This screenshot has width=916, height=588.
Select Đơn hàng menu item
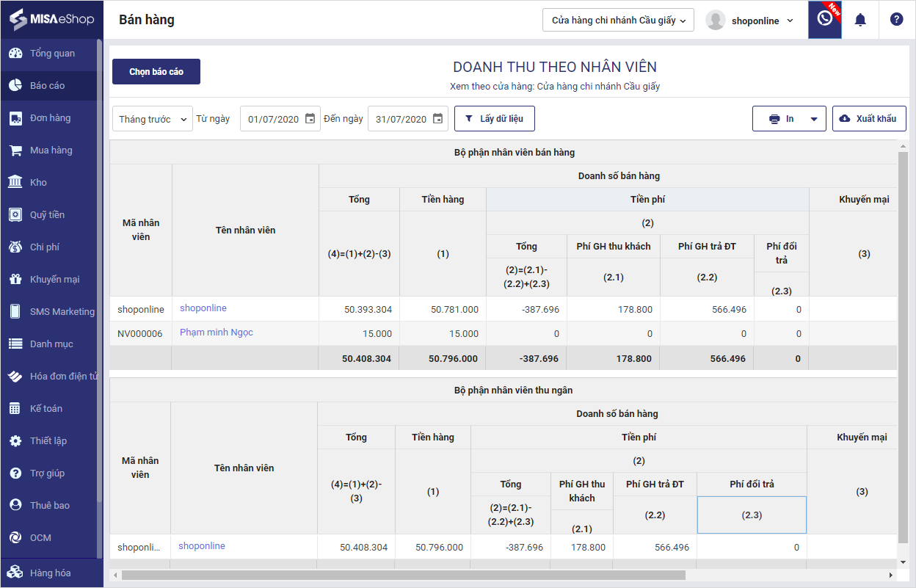(50, 118)
